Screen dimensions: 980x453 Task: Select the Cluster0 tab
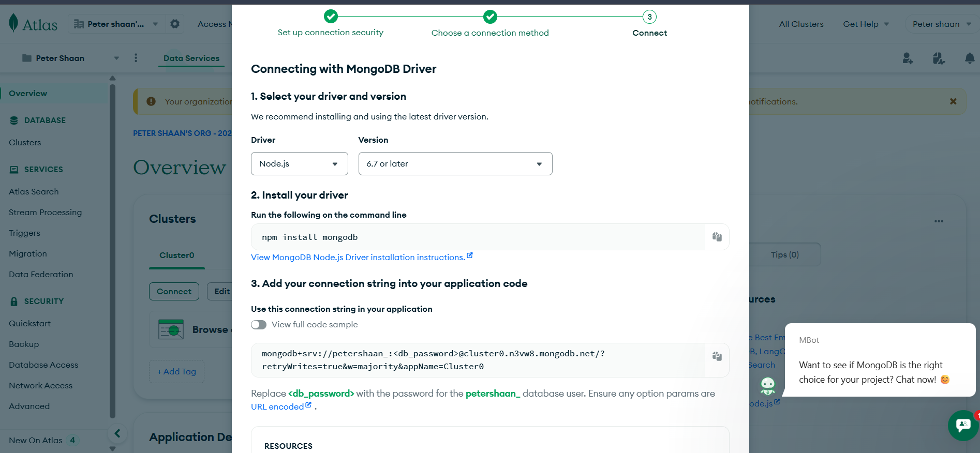(177, 255)
